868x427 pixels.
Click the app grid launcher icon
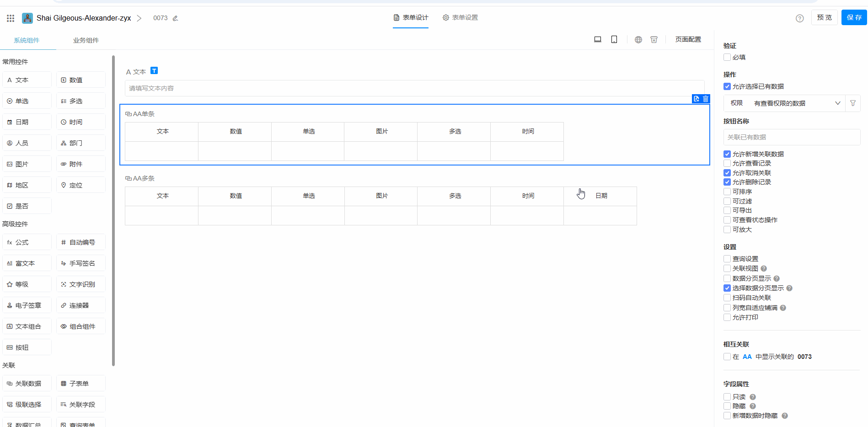pos(11,18)
